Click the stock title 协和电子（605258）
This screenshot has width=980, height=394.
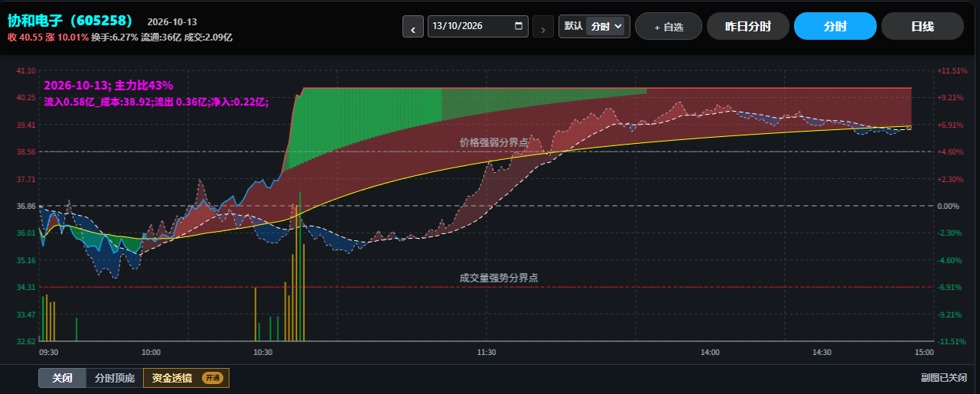tap(70, 21)
